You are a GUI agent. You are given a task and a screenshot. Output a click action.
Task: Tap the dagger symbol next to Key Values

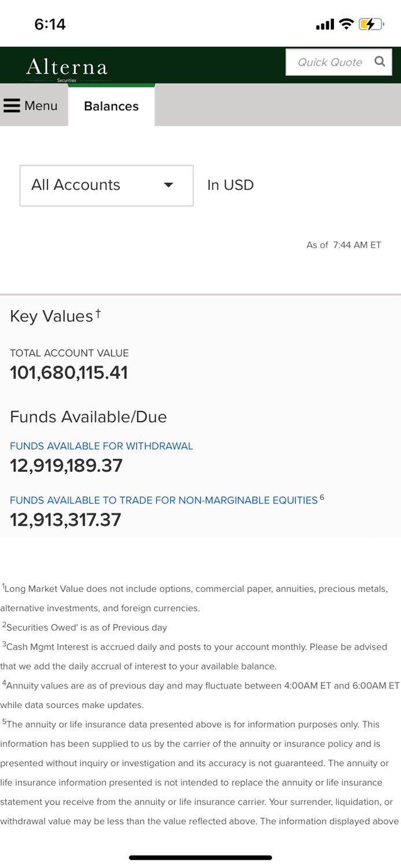(x=98, y=312)
